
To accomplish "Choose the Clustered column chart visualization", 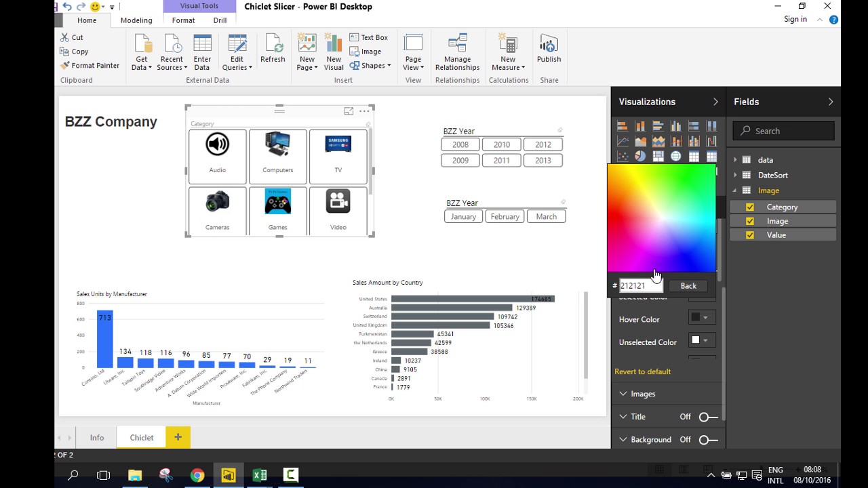I will 676,126.
